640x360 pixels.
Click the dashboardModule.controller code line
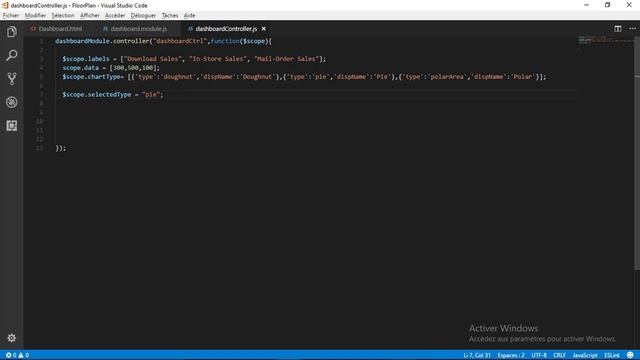tap(163, 41)
